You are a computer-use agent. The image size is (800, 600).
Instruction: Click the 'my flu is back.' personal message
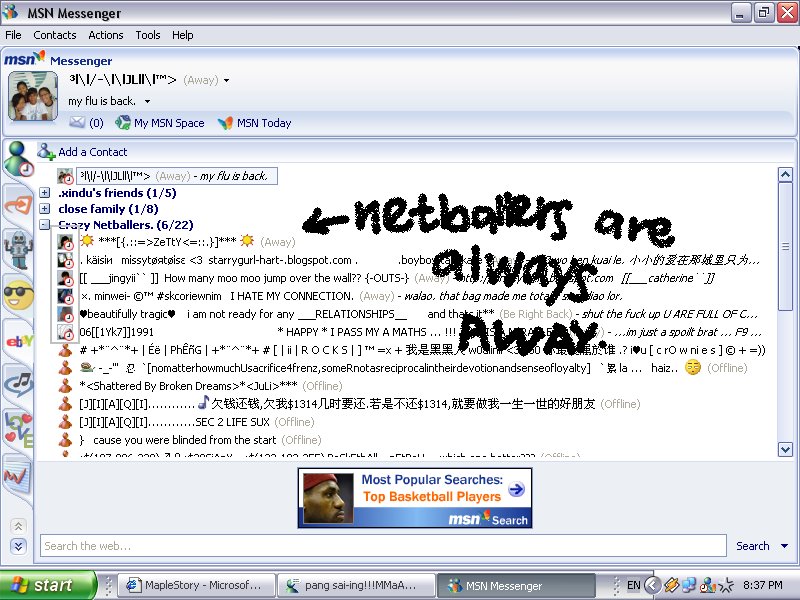(x=103, y=101)
